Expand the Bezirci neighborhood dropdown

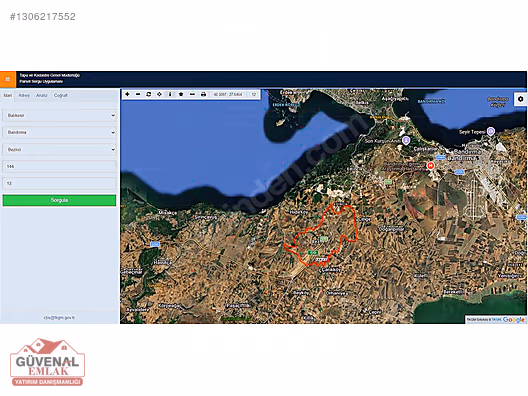point(60,150)
